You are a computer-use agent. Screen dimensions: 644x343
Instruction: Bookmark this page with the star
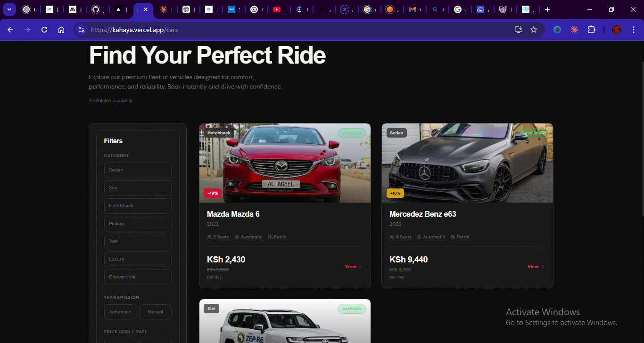click(x=534, y=30)
